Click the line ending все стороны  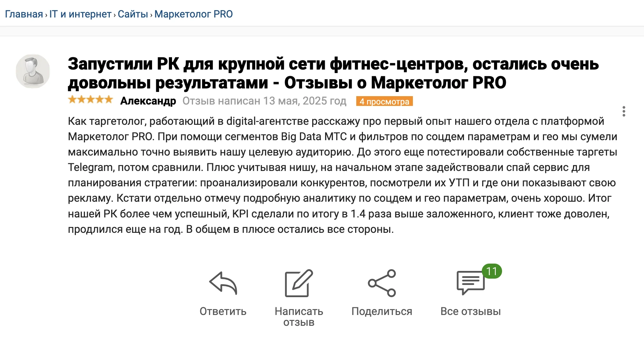click(231, 229)
